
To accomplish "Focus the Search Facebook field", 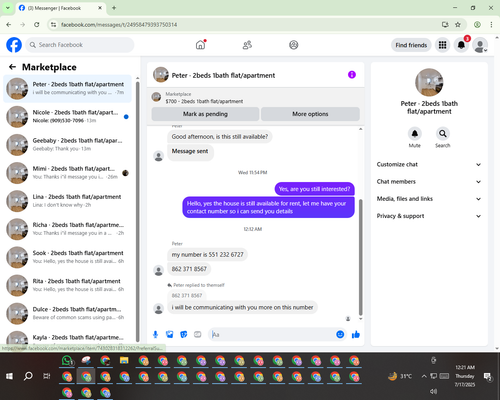I will coord(80,45).
